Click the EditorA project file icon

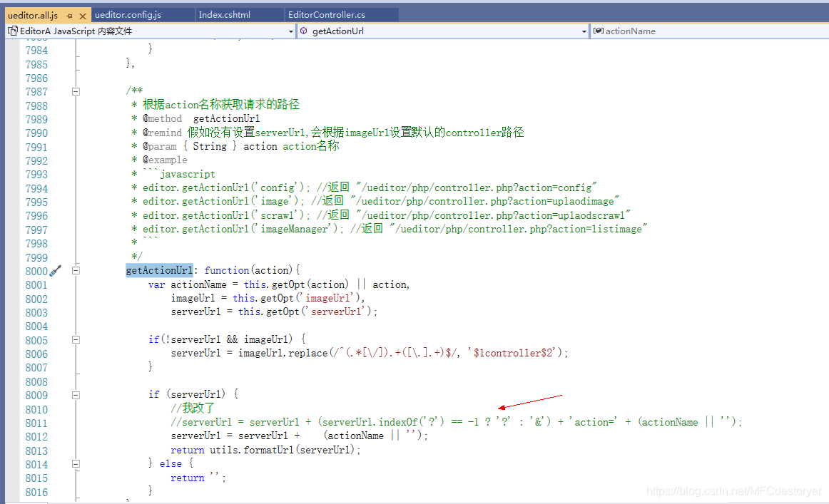(12, 31)
